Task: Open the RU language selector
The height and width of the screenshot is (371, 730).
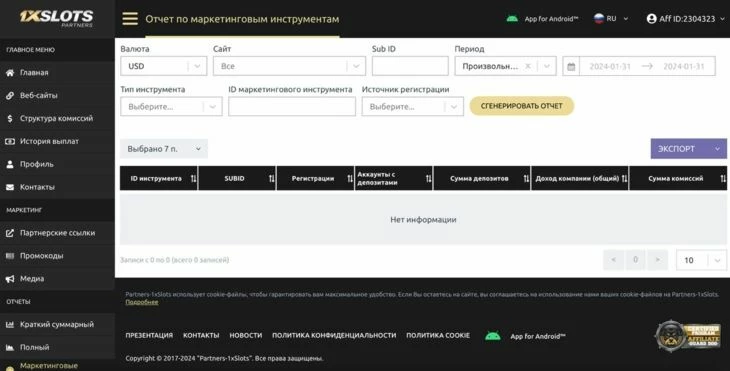Action: tap(611, 19)
